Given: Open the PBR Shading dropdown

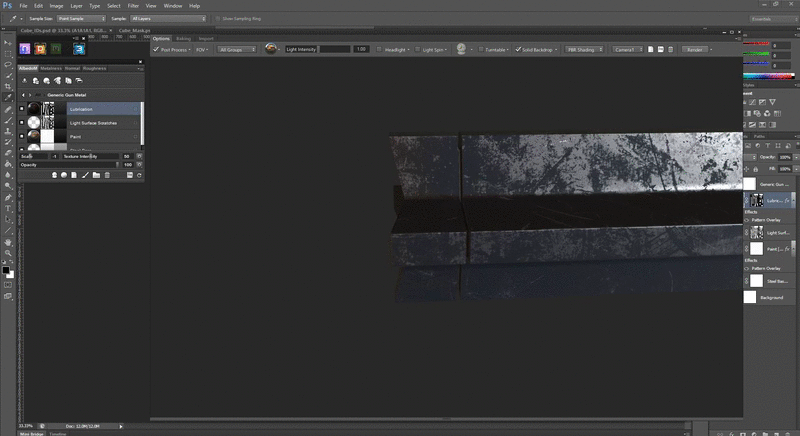Looking at the screenshot, I should click(x=585, y=49).
